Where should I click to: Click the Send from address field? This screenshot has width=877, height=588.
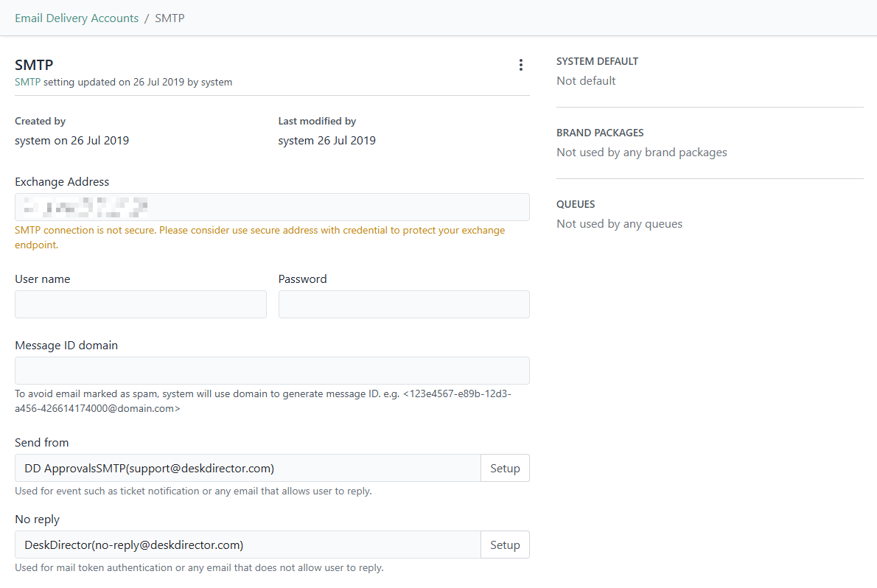click(x=248, y=468)
